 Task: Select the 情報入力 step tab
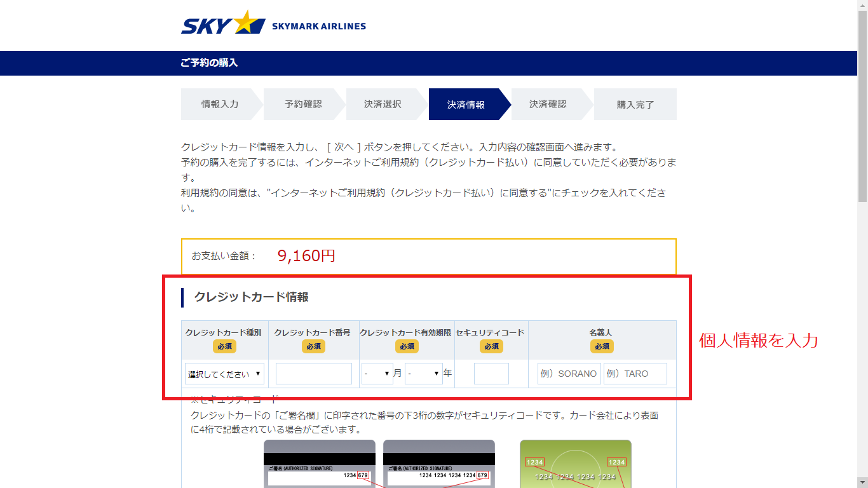(219, 104)
